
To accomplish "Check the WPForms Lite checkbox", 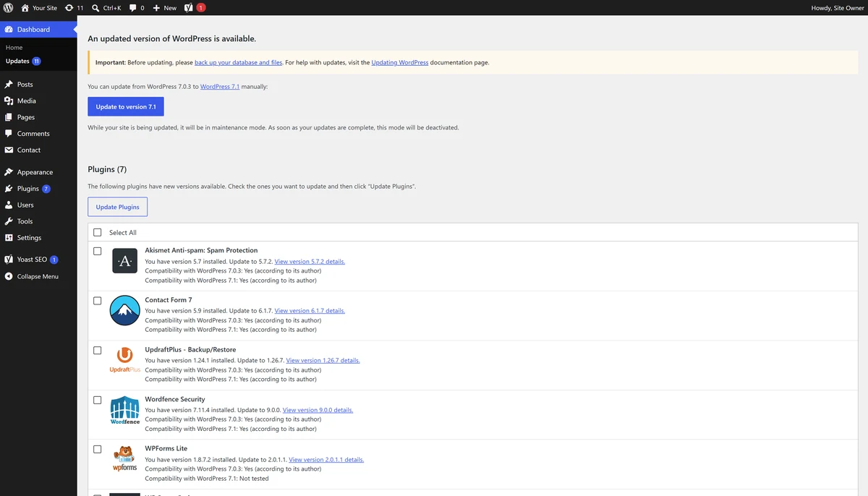I will click(98, 450).
